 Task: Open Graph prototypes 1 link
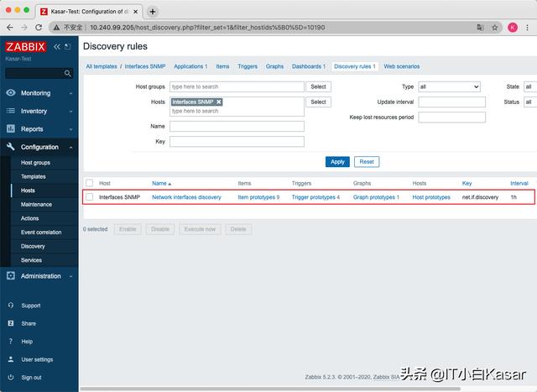click(376, 197)
